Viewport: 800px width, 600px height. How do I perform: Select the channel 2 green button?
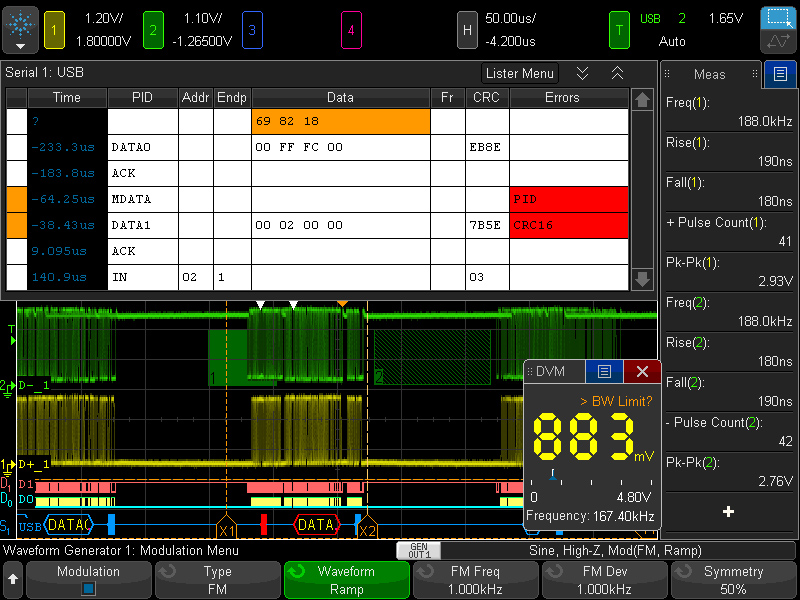(x=153, y=30)
